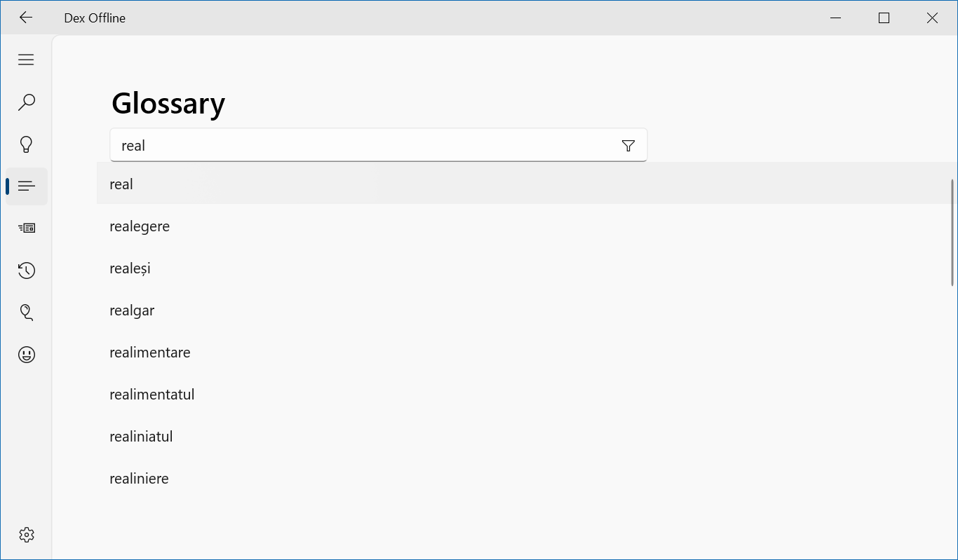This screenshot has width=958, height=560.
Task: Open the word "realimentatul"
Action: point(152,395)
